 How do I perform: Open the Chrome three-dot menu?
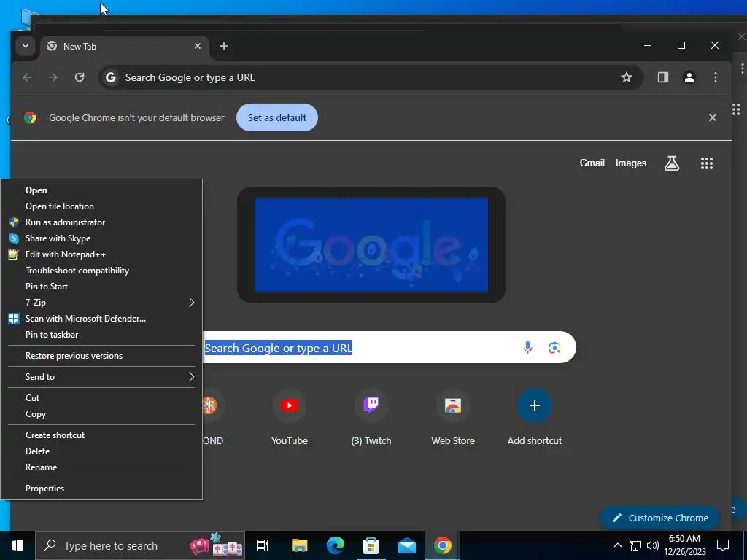coord(715,77)
